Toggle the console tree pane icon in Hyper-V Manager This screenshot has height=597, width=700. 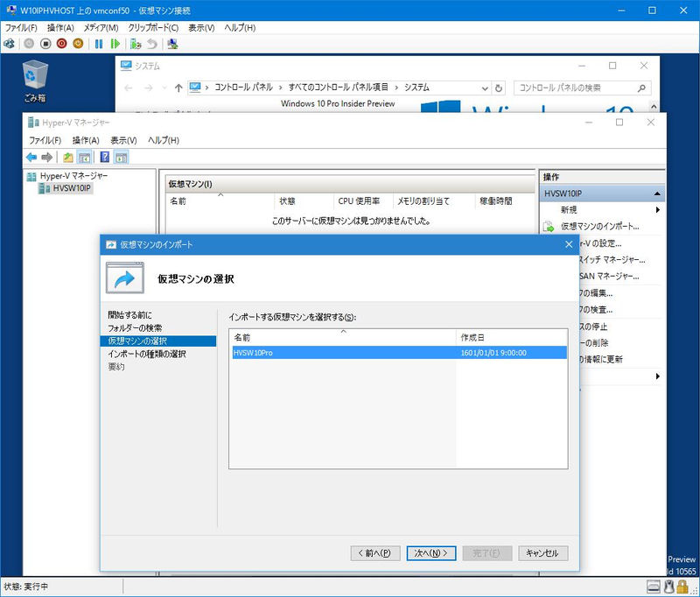tap(84, 158)
